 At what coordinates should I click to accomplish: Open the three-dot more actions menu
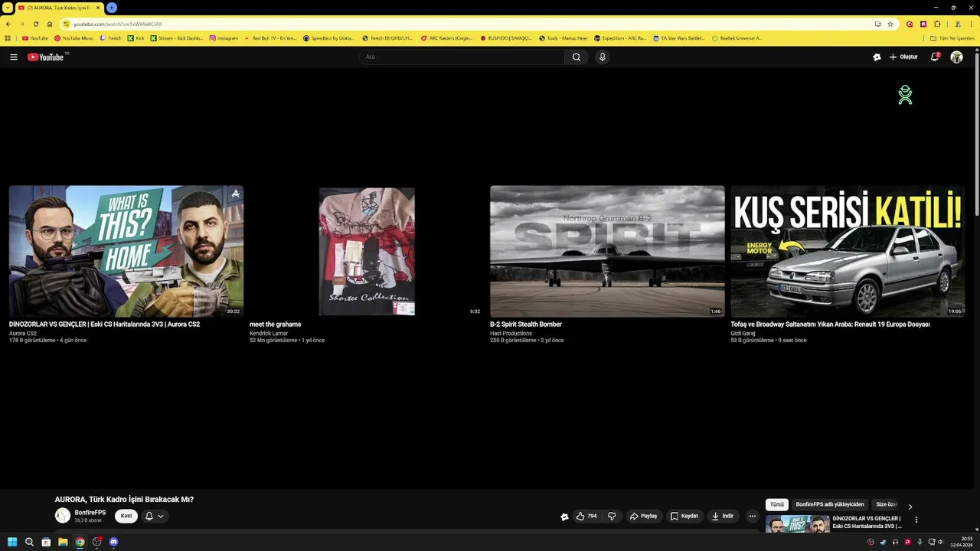[x=752, y=516]
